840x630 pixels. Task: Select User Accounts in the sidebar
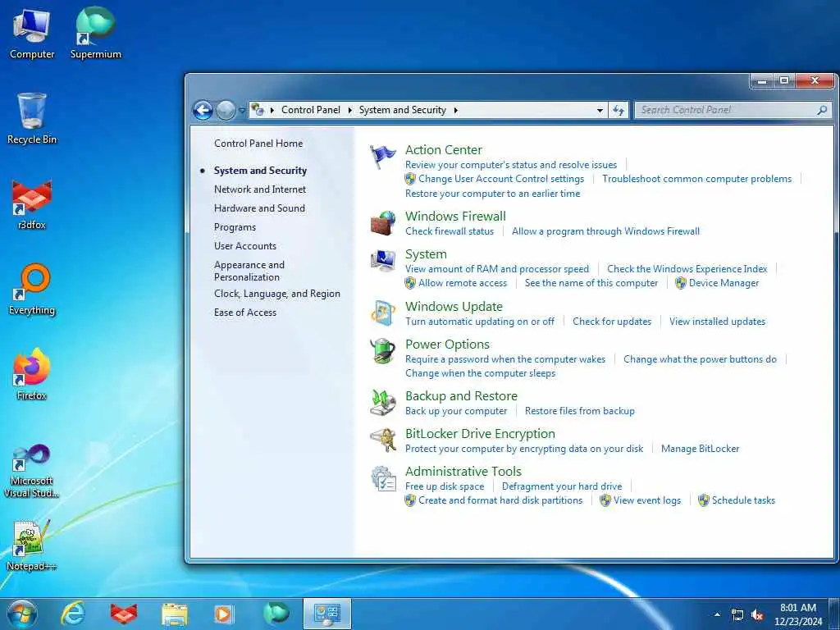(244, 246)
